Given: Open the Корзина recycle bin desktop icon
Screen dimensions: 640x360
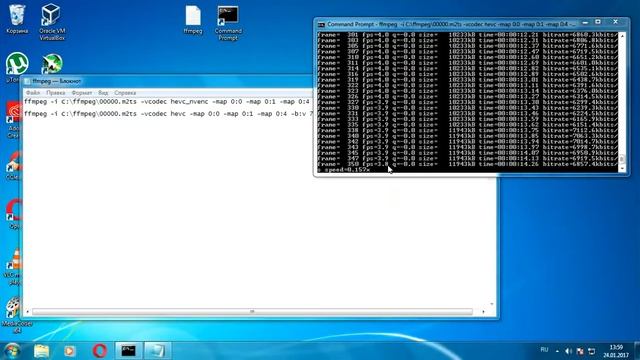Looking at the screenshot, I should point(17,19).
